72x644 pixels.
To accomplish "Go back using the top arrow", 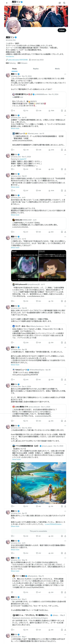I will (x=7, y=3).
